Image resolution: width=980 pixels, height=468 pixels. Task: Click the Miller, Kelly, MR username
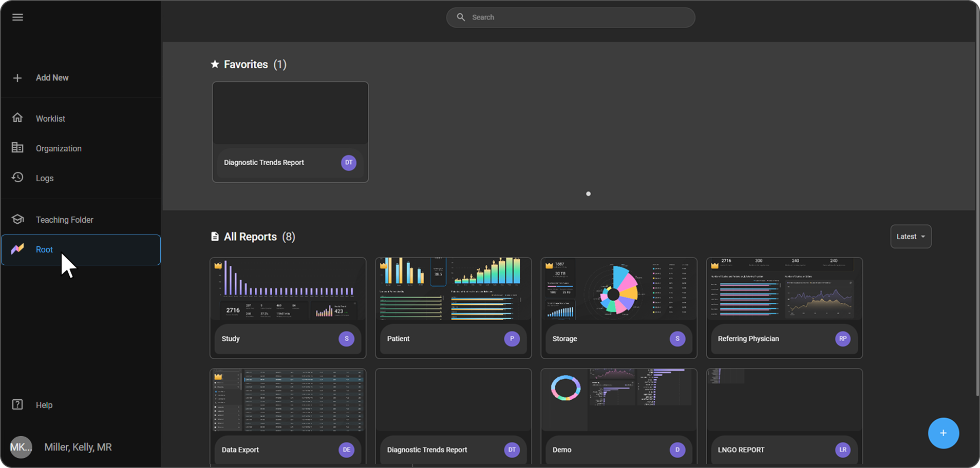coord(78,447)
